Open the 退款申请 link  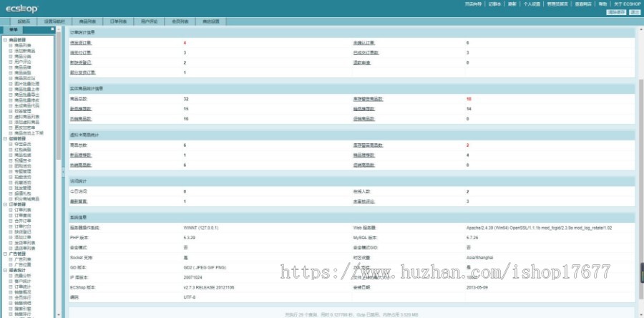pyautogui.click(x=362, y=63)
